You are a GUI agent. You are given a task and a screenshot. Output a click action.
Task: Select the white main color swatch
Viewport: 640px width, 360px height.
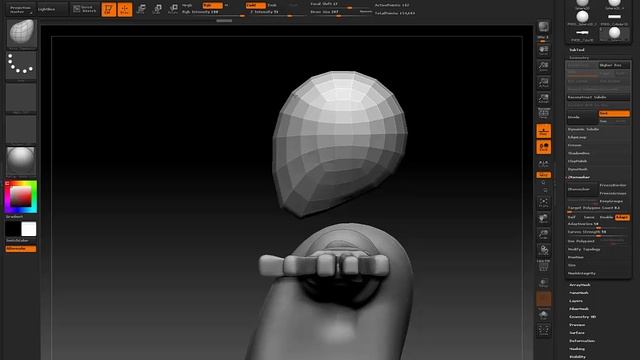click(x=29, y=229)
